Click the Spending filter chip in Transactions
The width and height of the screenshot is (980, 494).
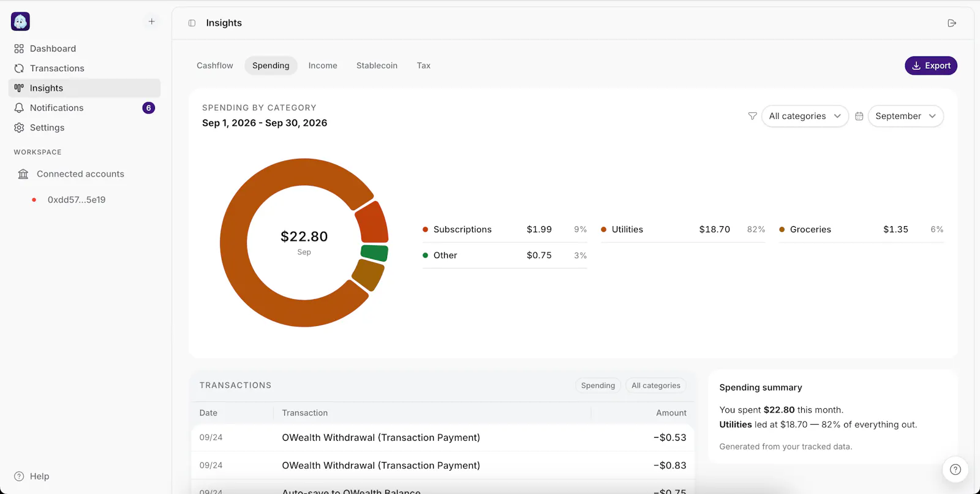pos(598,386)
